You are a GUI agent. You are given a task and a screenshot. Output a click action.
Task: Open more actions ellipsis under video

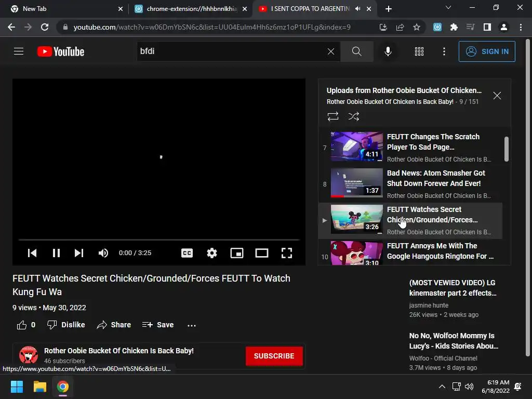tap(191, 325)
